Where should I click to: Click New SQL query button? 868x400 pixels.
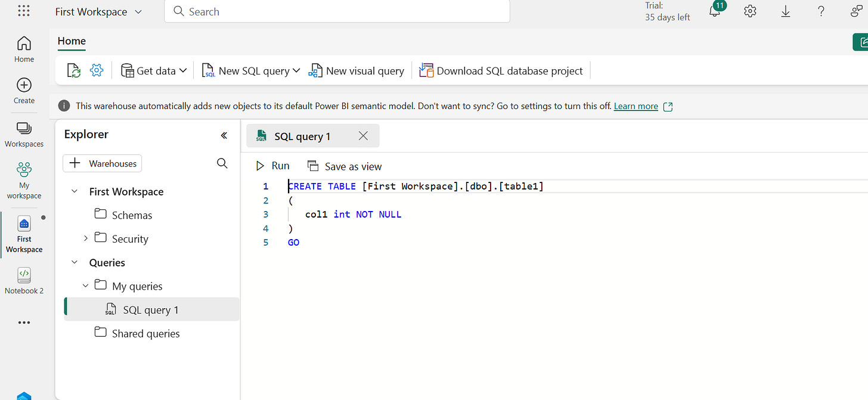tap(246, 71)
